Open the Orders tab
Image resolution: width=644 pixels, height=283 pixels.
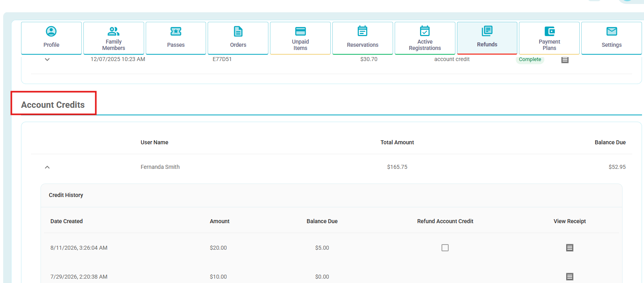(238, 38)
